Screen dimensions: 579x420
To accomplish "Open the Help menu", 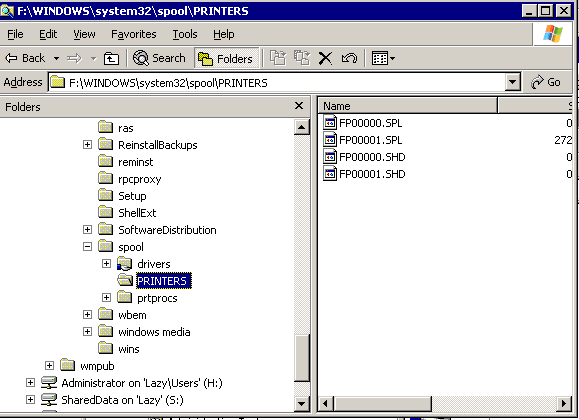I will (x=224, y=34).
